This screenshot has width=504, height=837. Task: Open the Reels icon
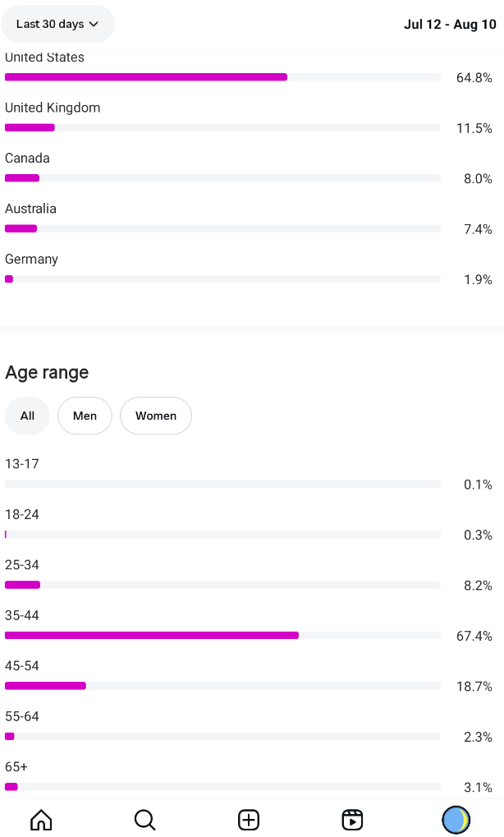click(352, 819)
